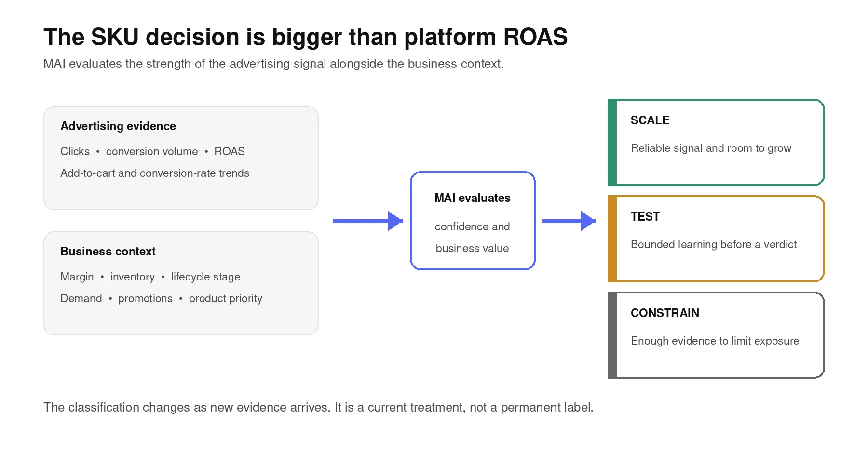Select 'Enough evidence to limit exposure'
868x453 pixels.
(715, 341)
